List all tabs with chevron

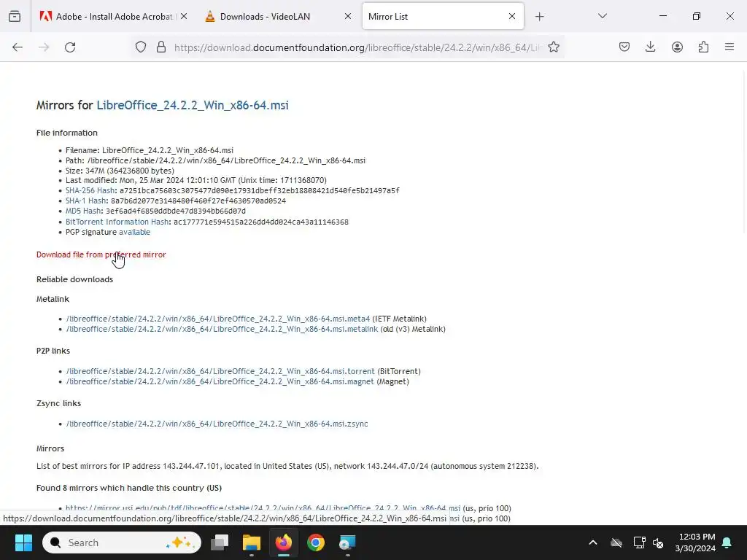click(x=602, y=16)
